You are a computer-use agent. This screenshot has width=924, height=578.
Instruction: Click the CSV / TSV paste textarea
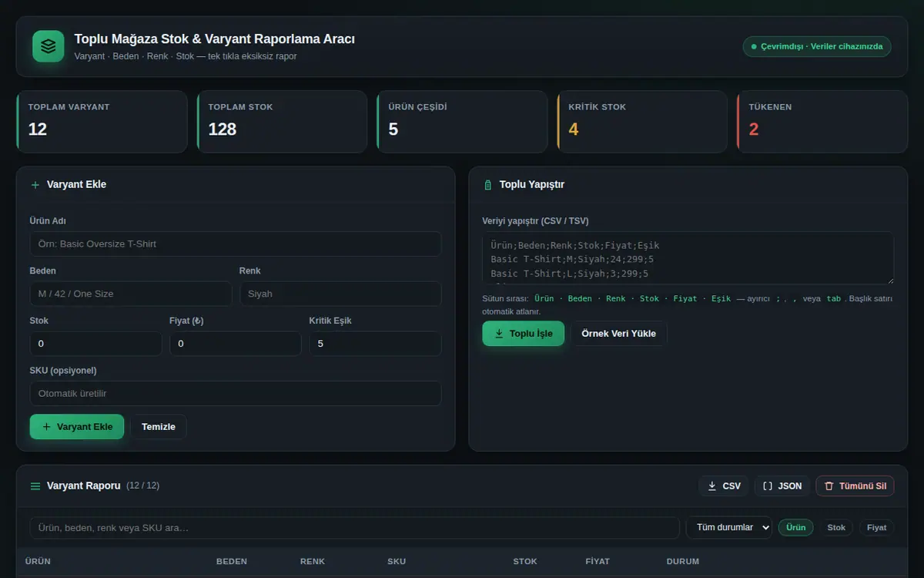click(688, 258)
